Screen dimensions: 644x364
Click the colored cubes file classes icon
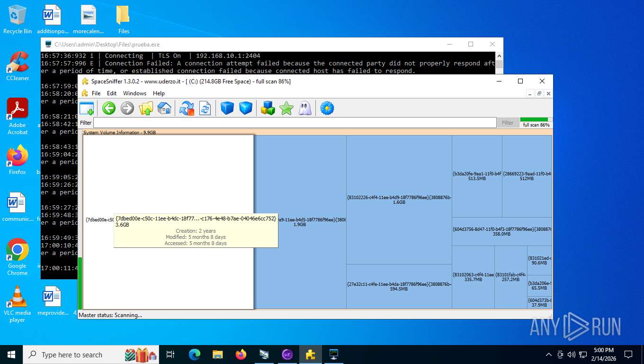point(268,108)
